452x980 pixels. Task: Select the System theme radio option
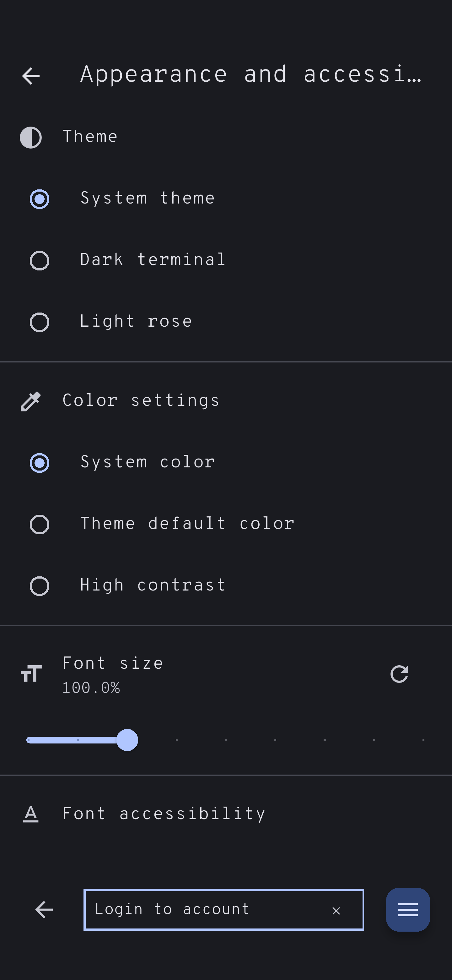(x=40, y=199)
